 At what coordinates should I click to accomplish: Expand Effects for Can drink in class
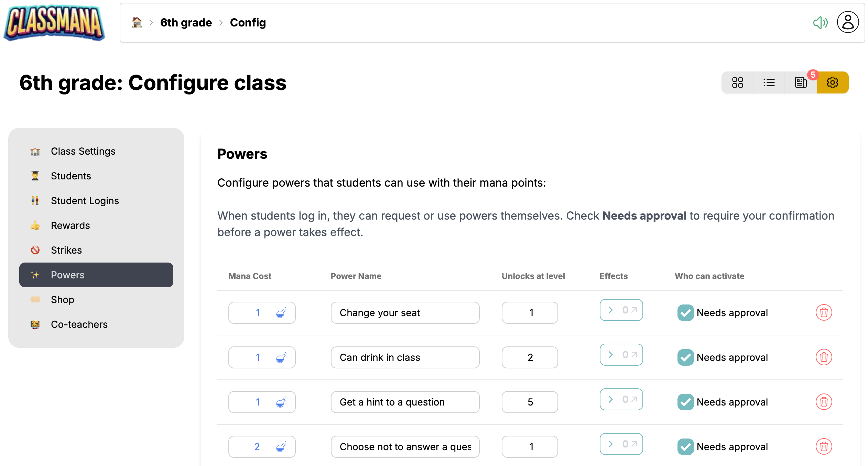(621, 354)
